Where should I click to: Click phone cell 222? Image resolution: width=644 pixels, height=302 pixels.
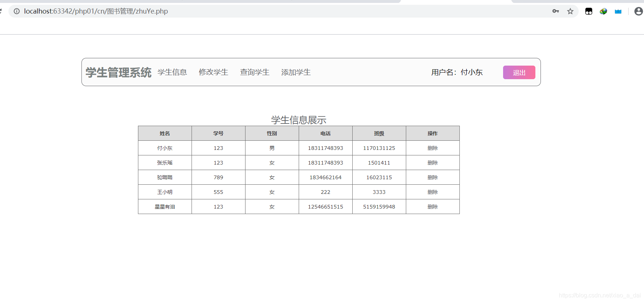click(325, 192)
